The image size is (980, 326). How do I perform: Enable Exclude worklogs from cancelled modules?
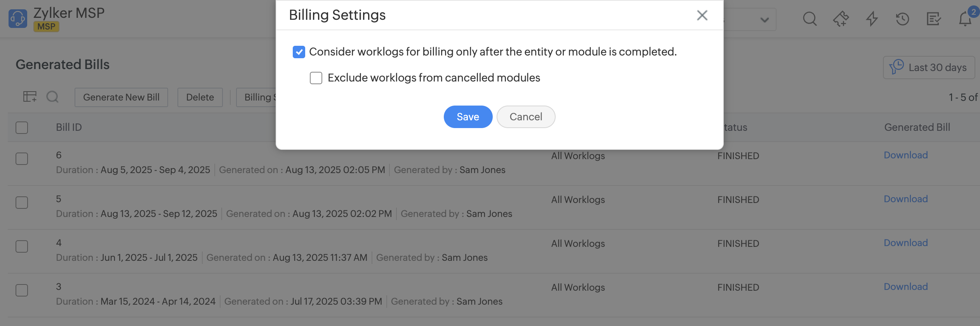(316, 78)
